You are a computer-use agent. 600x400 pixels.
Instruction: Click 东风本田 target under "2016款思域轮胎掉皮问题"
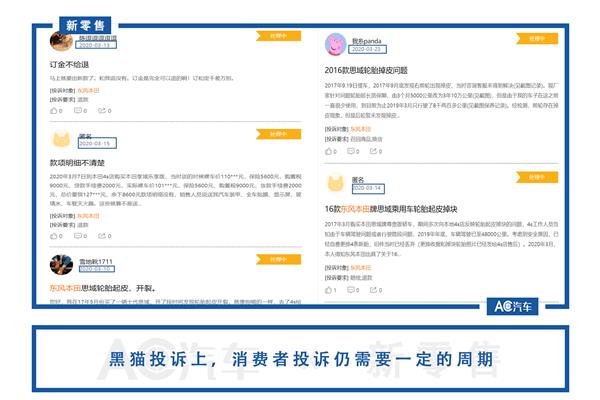(x=361, y=129)
